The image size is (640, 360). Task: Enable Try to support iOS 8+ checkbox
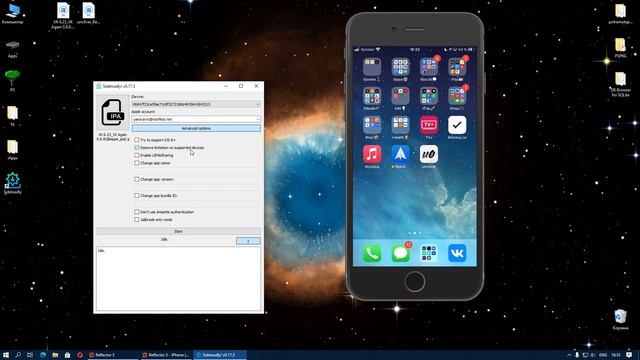(137, 140)
